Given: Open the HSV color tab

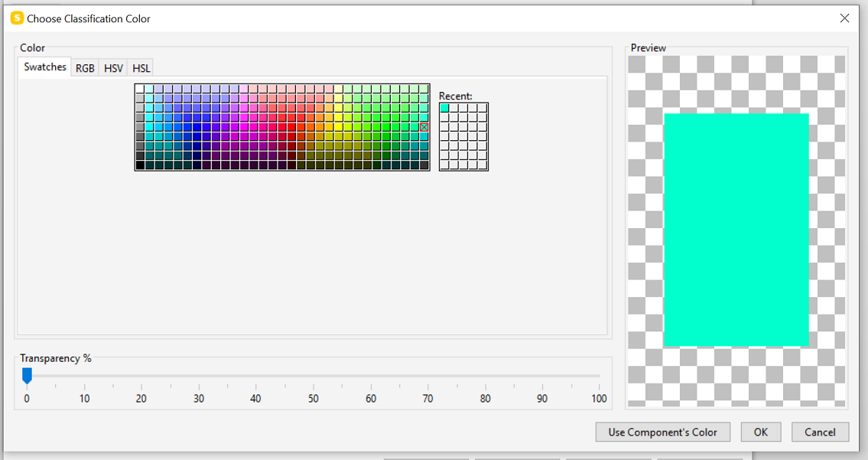Looking at the screenshot, I should click(x=113, y=68).
